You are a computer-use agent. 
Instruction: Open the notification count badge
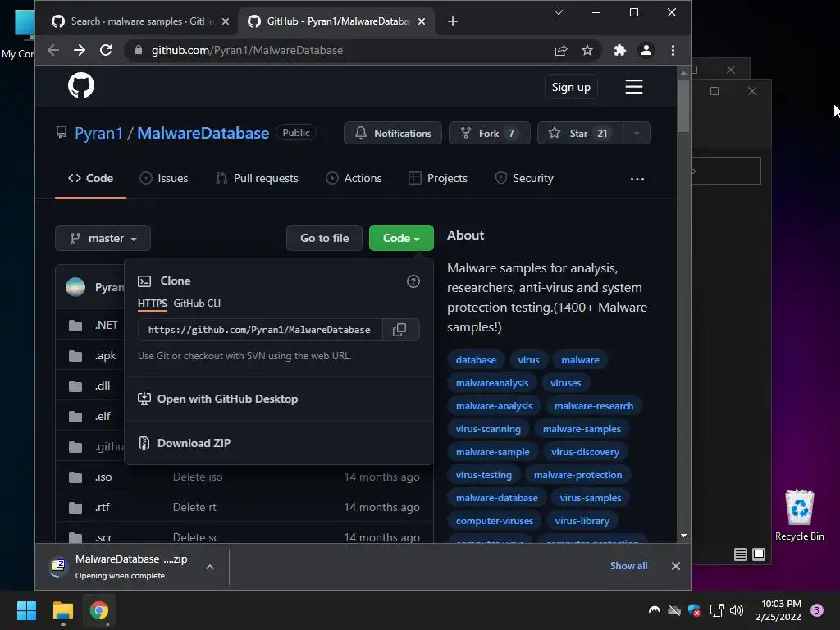817,610
